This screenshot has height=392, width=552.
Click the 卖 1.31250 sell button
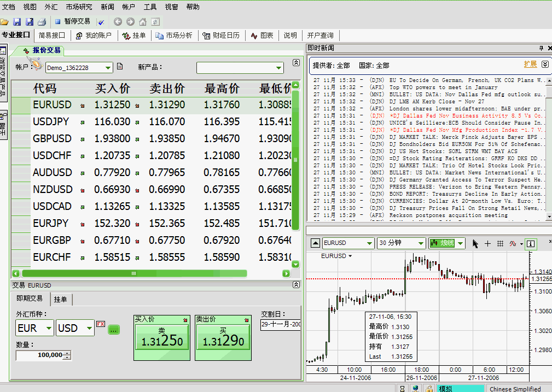pos(162,338)
